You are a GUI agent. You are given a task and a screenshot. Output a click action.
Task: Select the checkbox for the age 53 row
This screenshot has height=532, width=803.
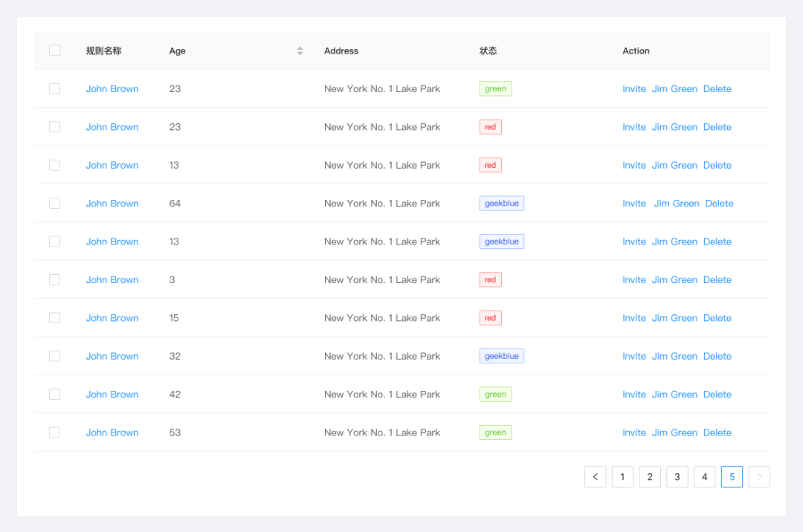[54, 432]
